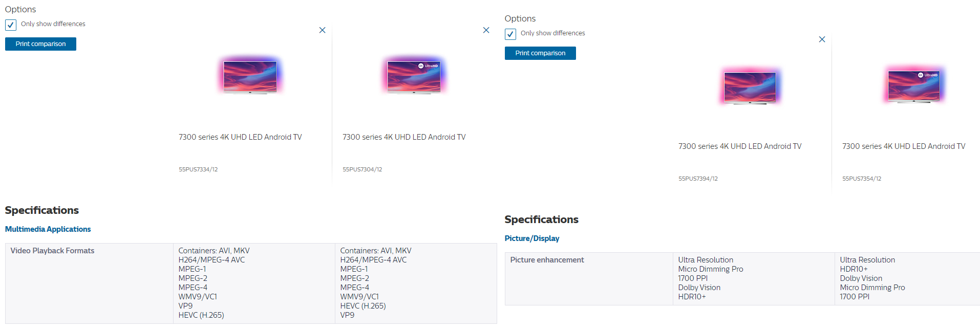Uncheck differences checkbox above Picture/Display specs

(510, 34)
